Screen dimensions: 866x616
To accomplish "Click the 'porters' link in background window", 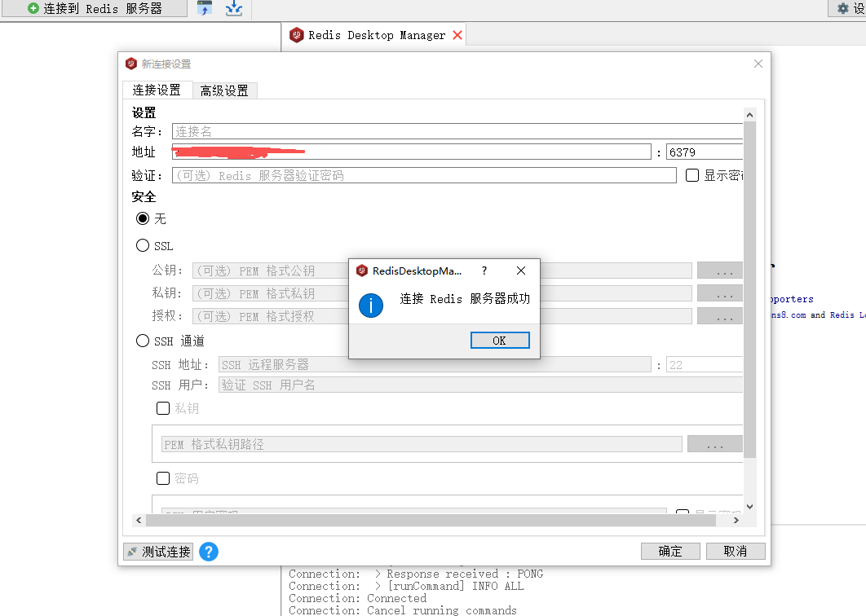I will [792, 299].
